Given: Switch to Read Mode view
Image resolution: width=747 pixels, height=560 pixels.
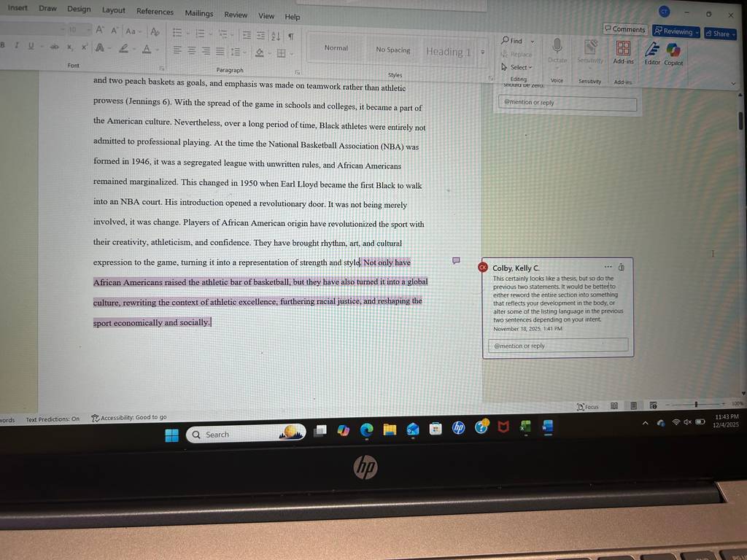Looking at the screenshot, I should point(614,405).
